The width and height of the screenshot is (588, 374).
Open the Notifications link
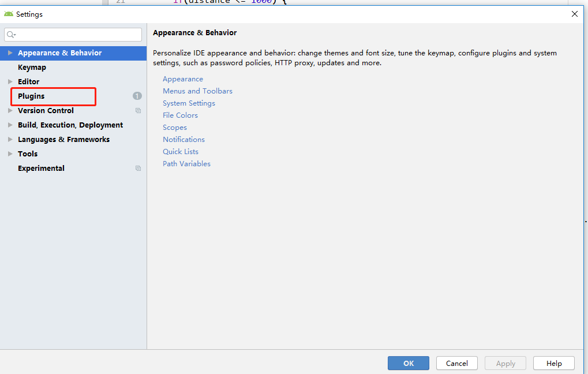pos(183,140)
